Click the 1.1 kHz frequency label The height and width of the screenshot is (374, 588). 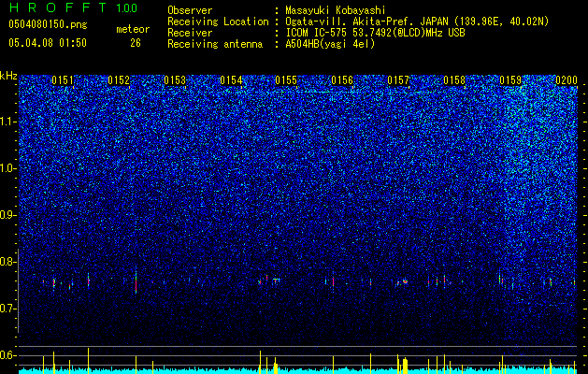(8, 122)
